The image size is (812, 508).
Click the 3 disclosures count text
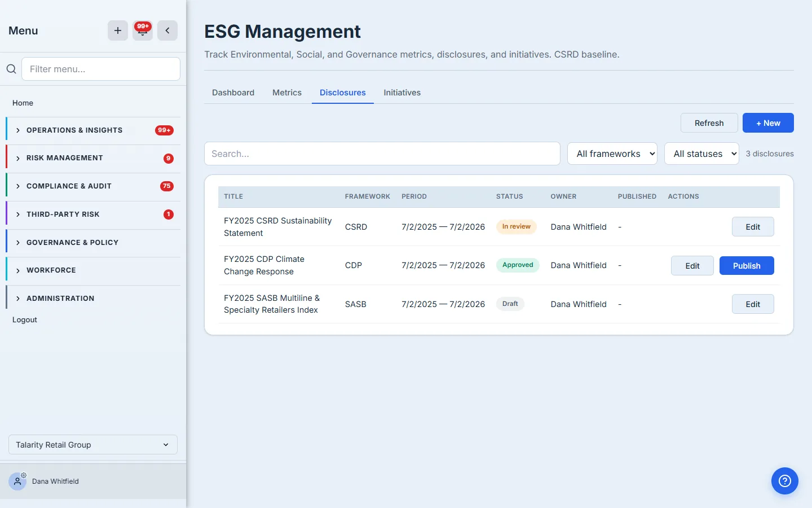[770, 154]
